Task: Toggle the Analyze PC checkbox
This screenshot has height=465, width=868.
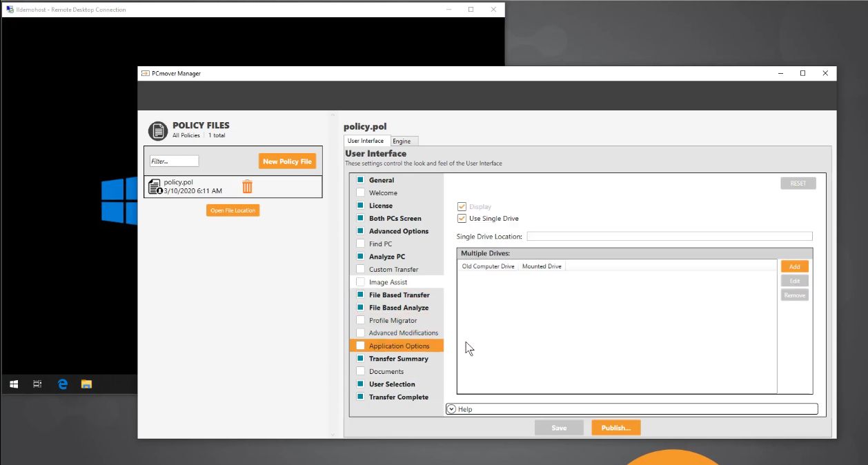Action: pos(360,257)
